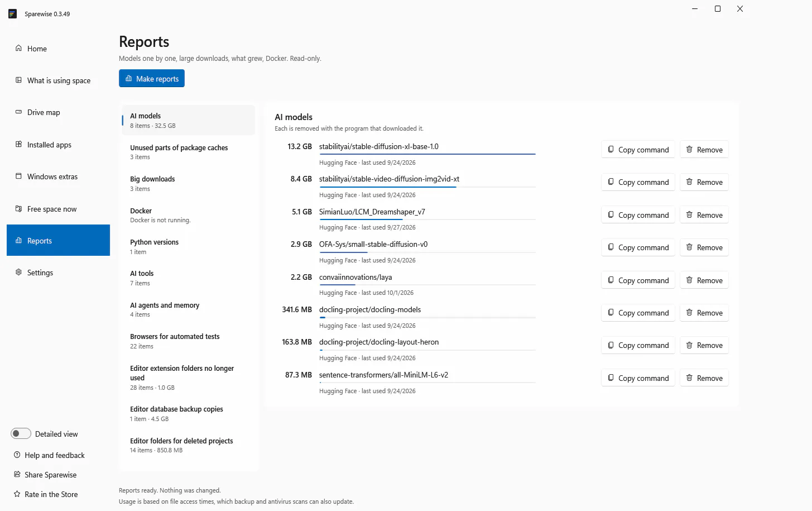Select AI agents and memory report
The height and width of the screenshot is (511, 812).
click(x=189, y=309)
